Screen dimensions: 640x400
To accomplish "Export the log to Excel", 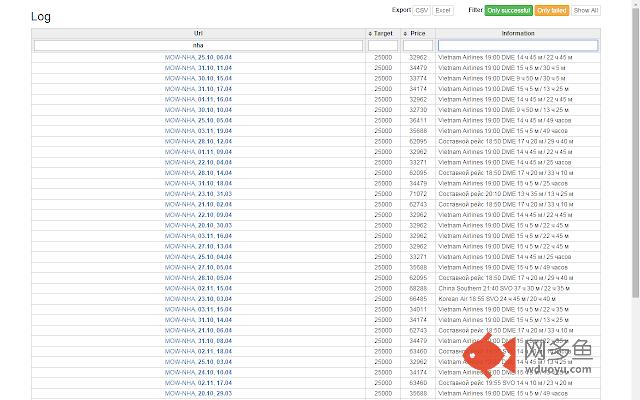I will (443, 10).
